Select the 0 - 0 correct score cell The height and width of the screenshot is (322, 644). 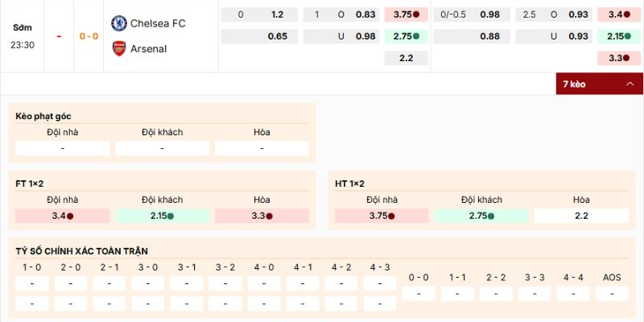419,294
